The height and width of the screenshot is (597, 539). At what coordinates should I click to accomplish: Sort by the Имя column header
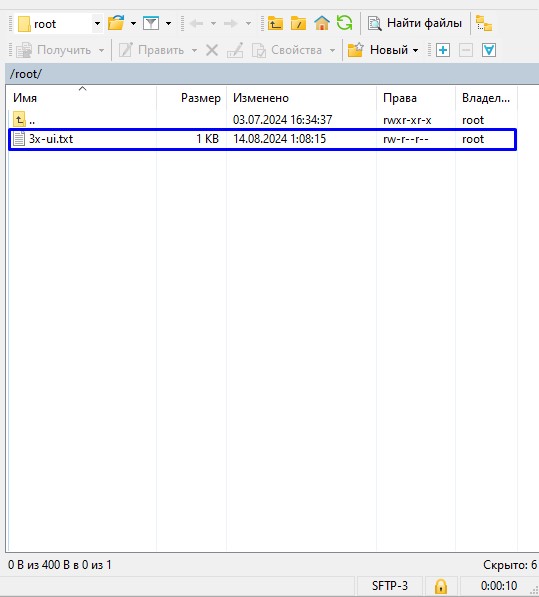(x=25, y=98)
